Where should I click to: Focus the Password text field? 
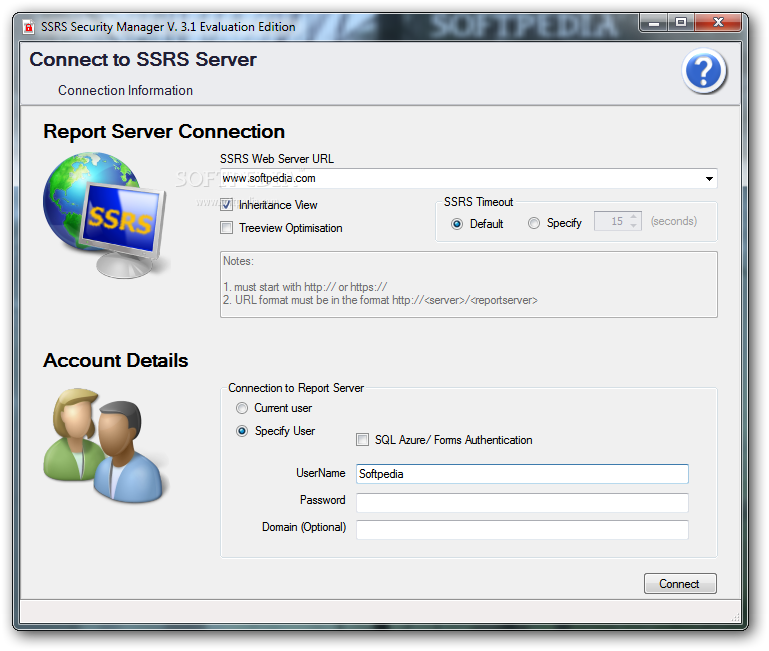(522, 502)
